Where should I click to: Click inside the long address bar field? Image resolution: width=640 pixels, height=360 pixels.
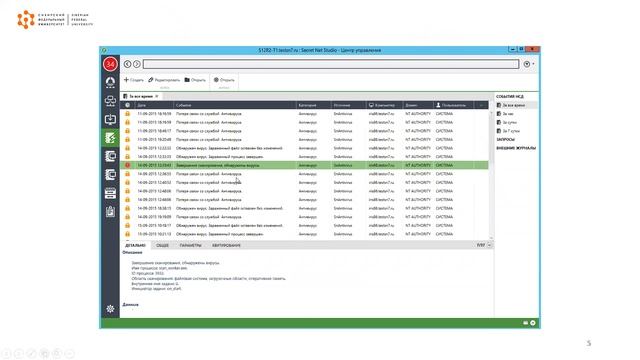[331, 64]
